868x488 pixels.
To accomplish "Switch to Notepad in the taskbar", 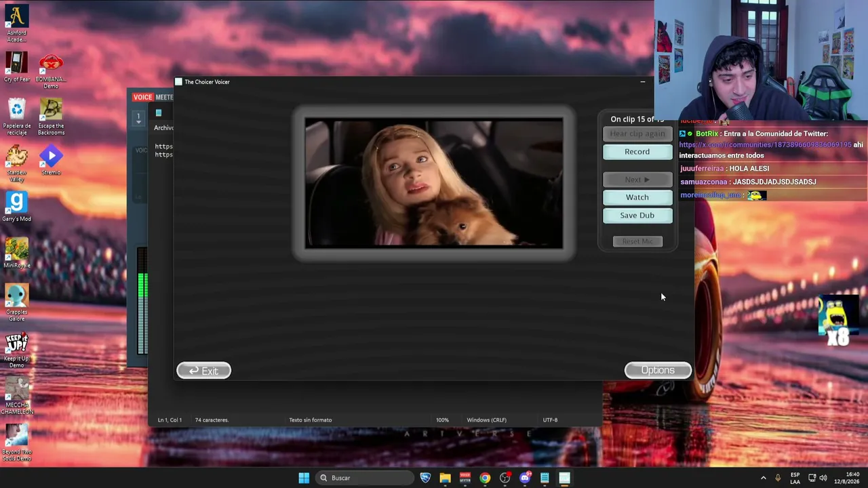I will tap(545, 478).
